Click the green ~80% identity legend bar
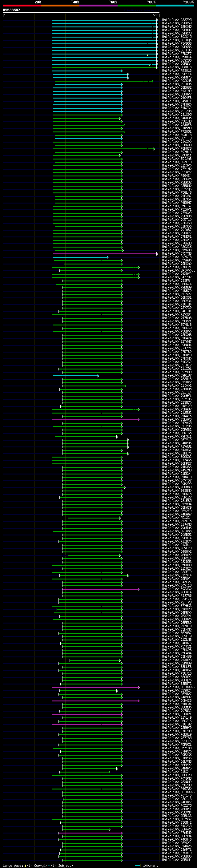This screenshot has width=197, height=868. click(x=137, y=6)
